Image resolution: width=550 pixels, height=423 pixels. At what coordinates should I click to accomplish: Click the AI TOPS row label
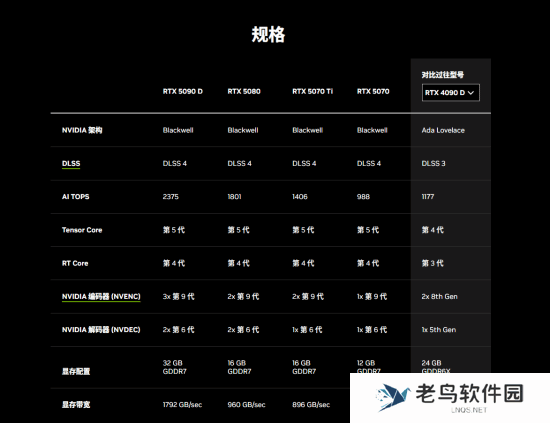75,197
